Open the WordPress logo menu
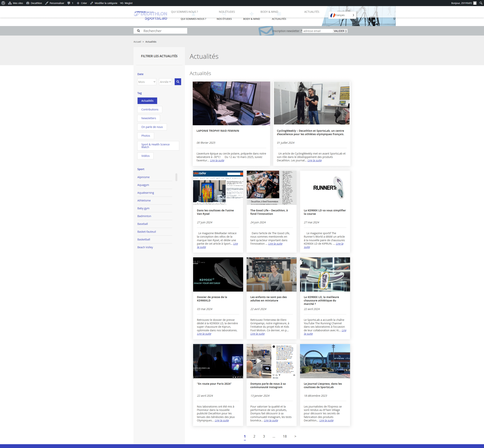484x448 pixels. (3, 3)
